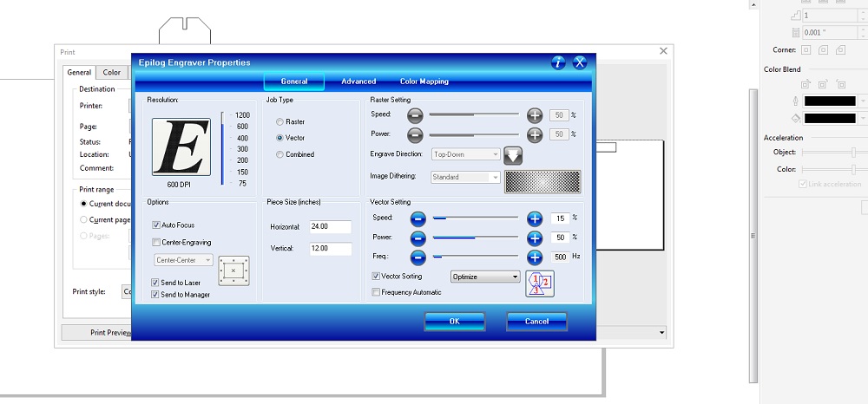
Task: Increase raster speed with plus button
Action: [x=534, y=115]
